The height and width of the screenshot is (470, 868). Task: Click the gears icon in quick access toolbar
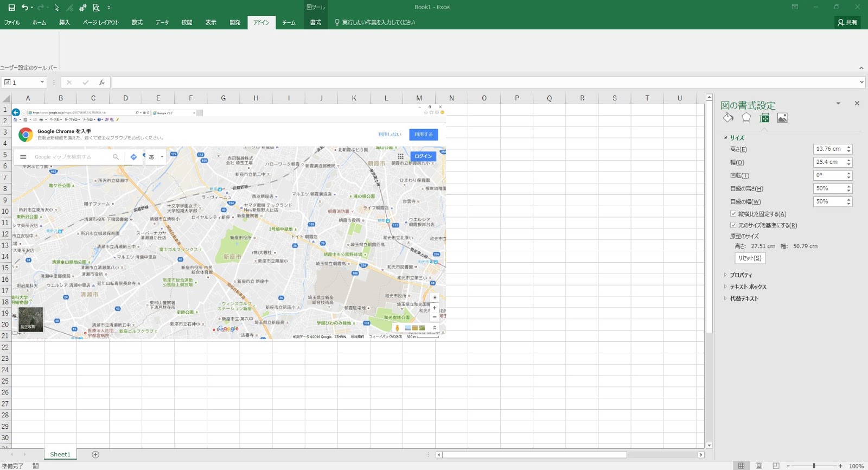coord(82,8)
